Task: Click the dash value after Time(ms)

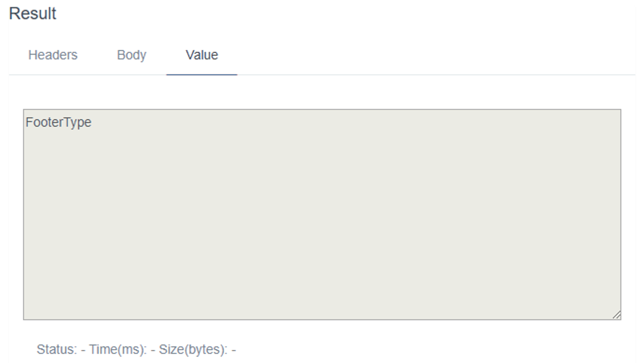Action: tap(154, 350)
